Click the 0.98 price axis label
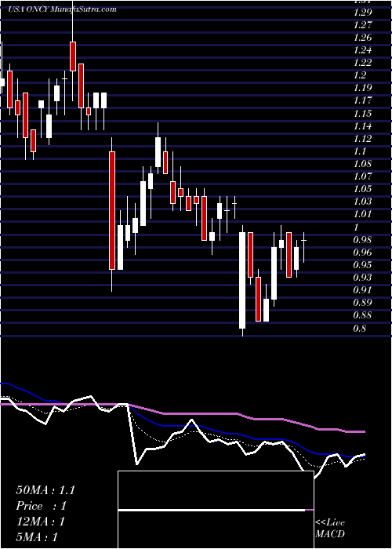Viewport: 392px width, 549px height. [362, 240]
